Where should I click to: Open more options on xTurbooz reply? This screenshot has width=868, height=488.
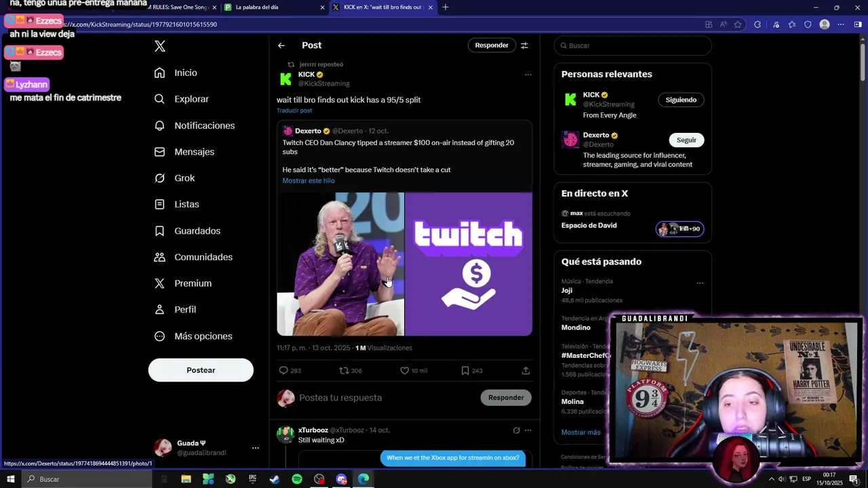pos(528,430)
